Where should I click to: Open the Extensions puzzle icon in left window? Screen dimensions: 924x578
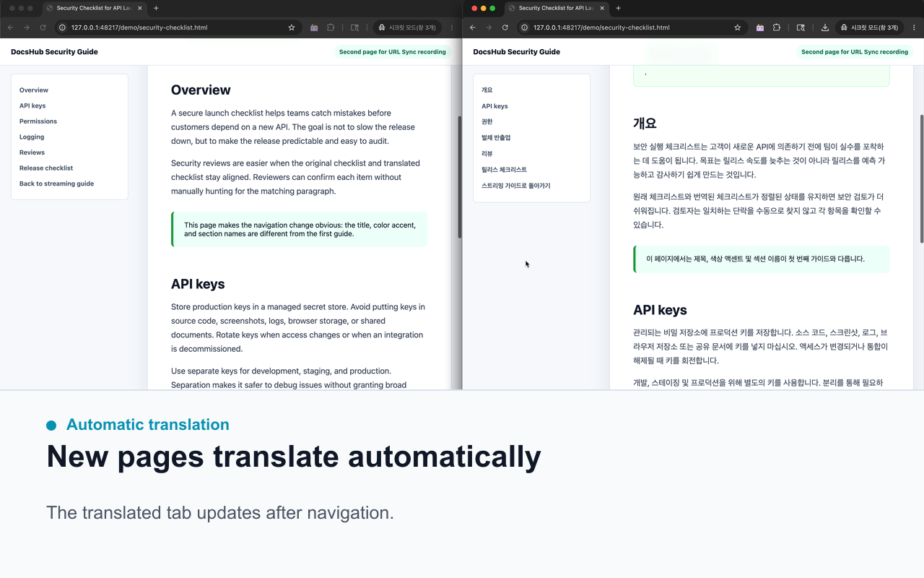[331, 27]
